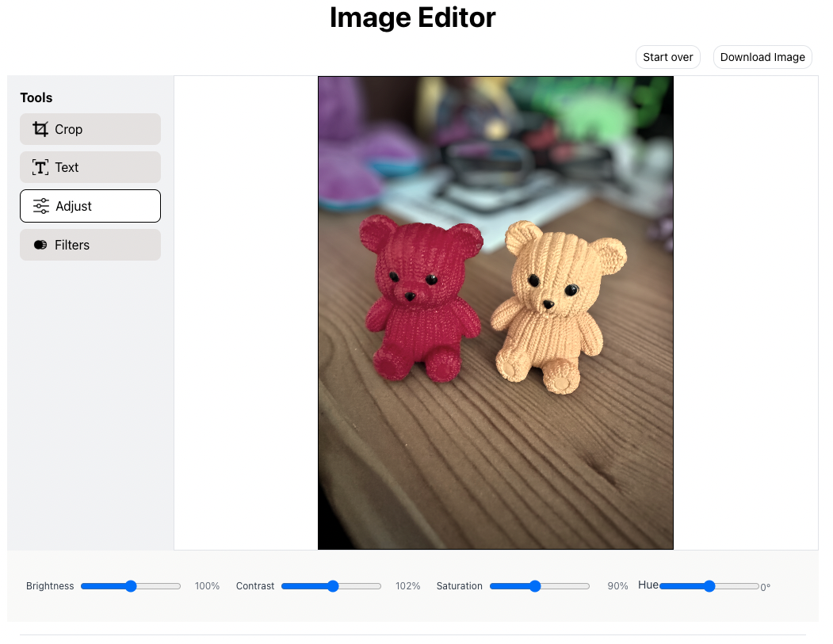Screen dimensions: 833x644
Task: Click the crop frame icon next to 'Crop'
Action: 40,128
